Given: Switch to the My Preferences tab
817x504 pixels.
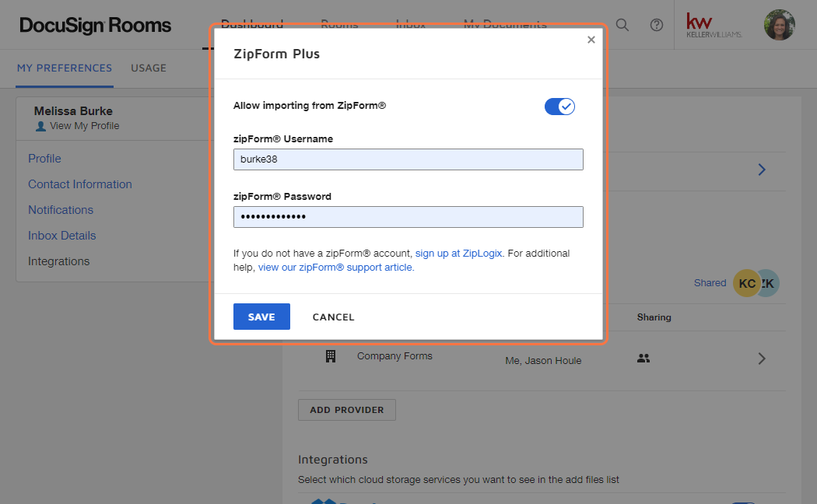Looking at the screenshot, I should point(64,68).
